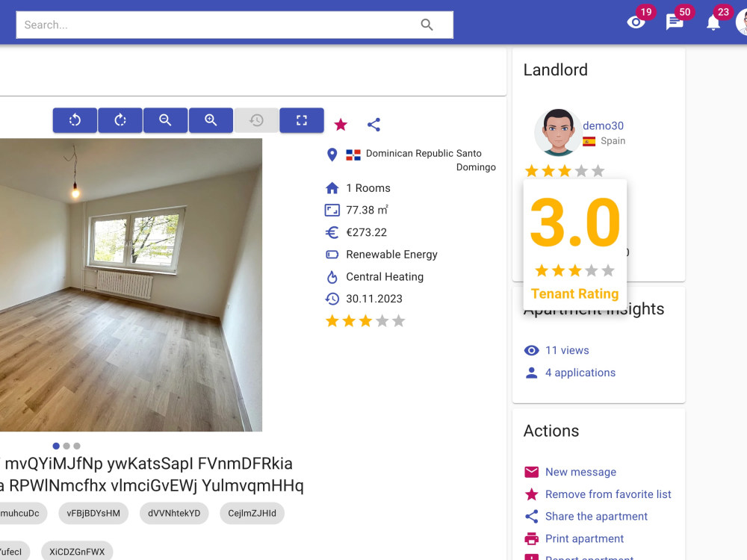Screen dimensions: 747x560
Task: Reset image view history button
Action: click(x=256, y=120)
